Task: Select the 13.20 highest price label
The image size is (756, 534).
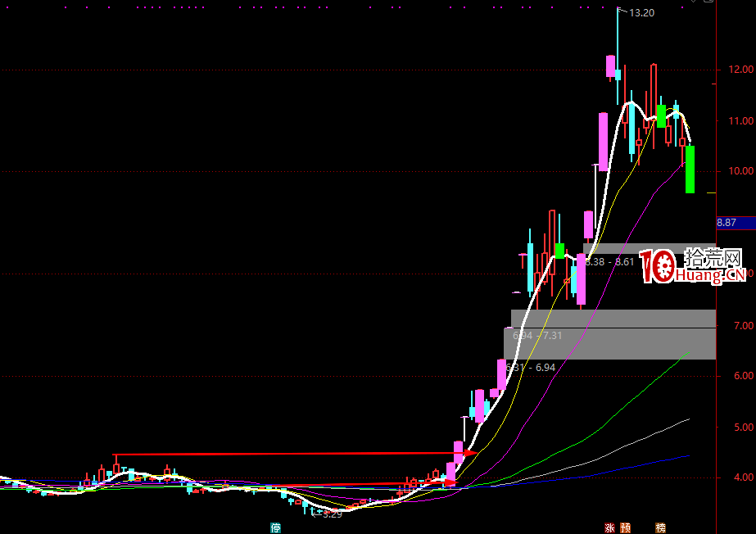Action: click(x=641, y=13)
